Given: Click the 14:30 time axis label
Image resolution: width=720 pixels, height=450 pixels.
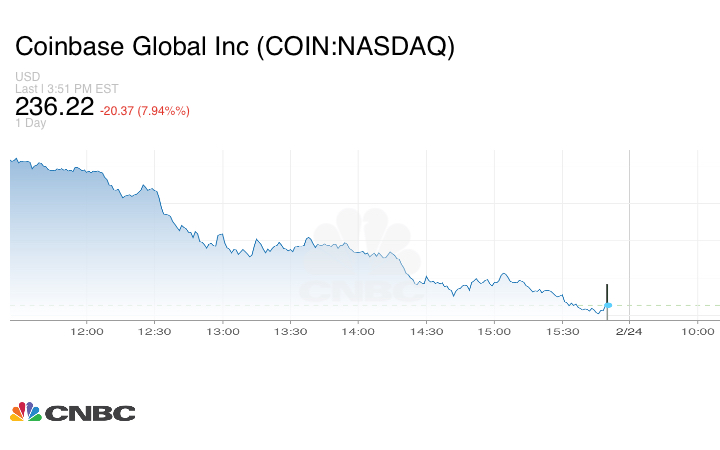Looking at the screenshot, I should click(x=426, y=331).
